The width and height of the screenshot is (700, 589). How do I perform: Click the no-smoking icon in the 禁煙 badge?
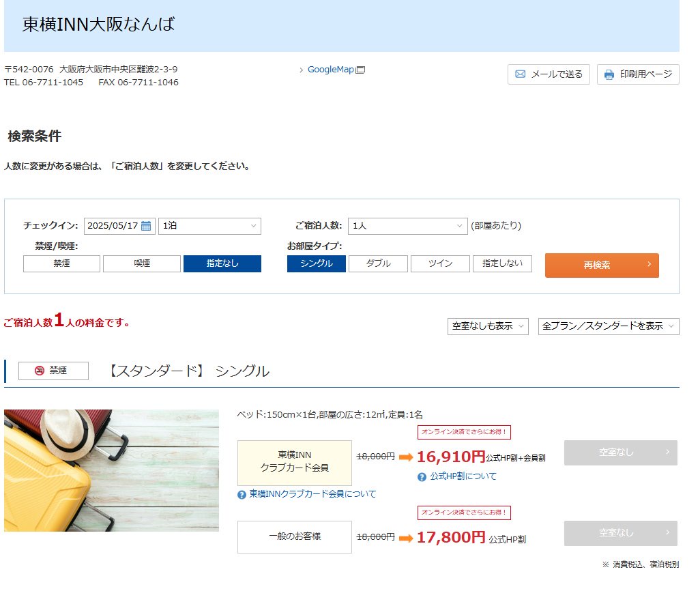[40, 371]
